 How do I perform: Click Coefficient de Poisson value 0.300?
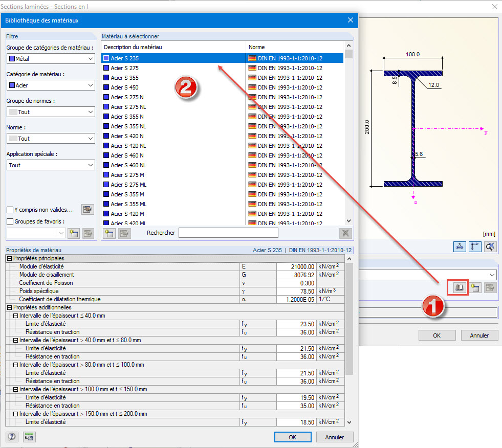coord(296,283)
